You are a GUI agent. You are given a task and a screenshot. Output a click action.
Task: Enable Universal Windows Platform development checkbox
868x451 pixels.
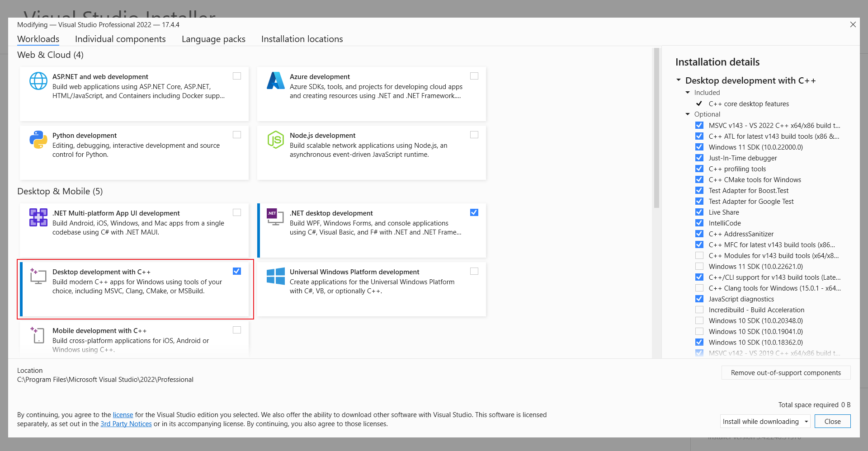(474, 271)
